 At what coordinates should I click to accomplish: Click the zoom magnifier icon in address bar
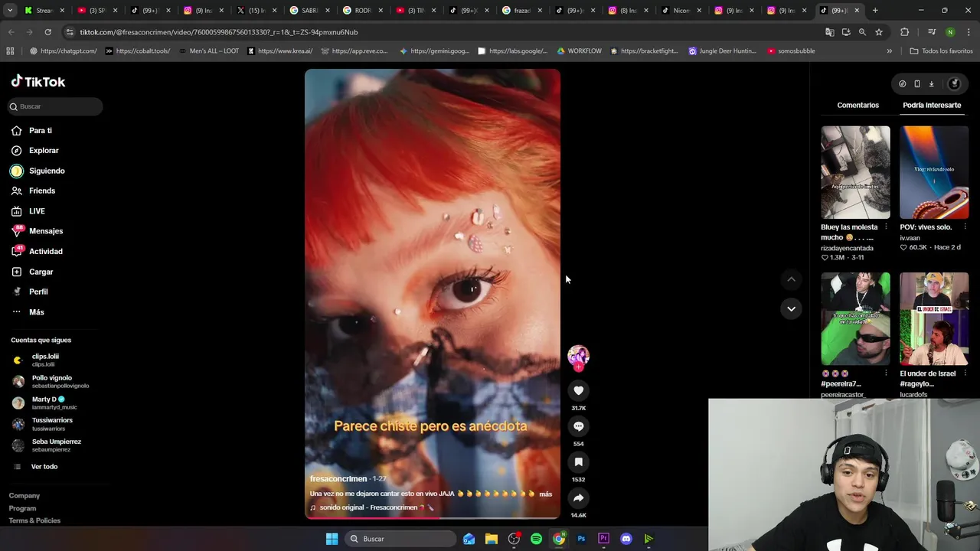[862, 32]
